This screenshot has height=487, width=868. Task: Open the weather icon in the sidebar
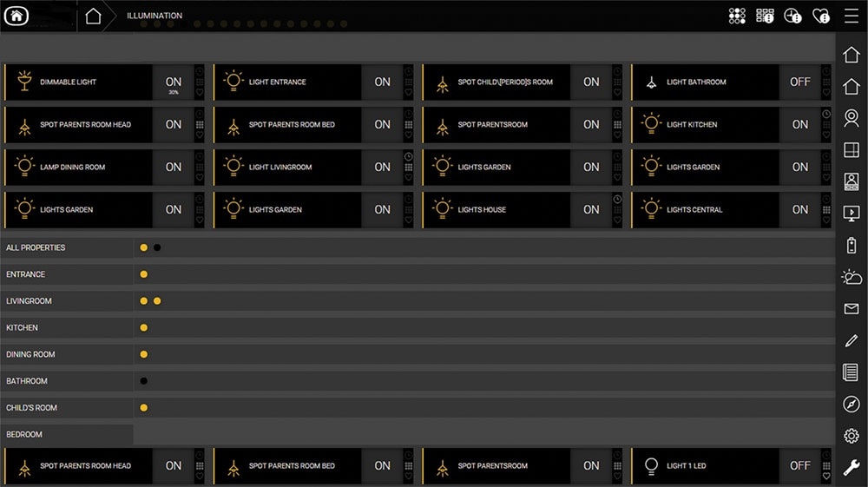tap(852, 278)
